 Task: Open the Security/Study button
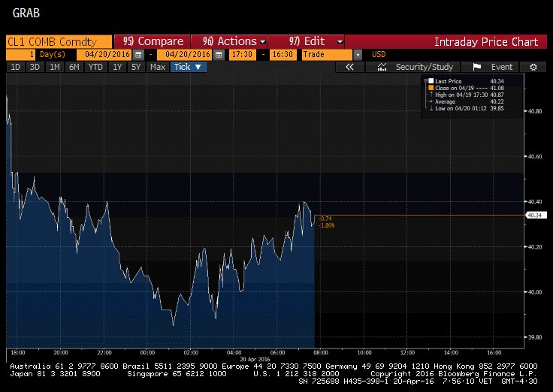pos(416,67)
